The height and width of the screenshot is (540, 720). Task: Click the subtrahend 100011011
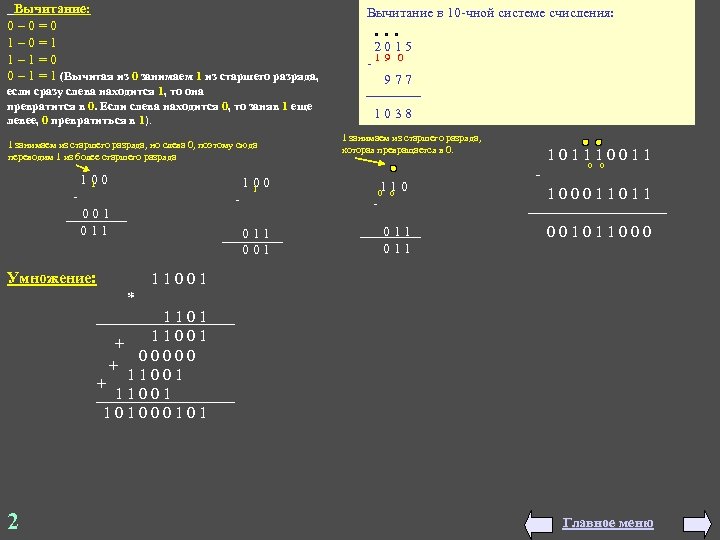[599, 194]
